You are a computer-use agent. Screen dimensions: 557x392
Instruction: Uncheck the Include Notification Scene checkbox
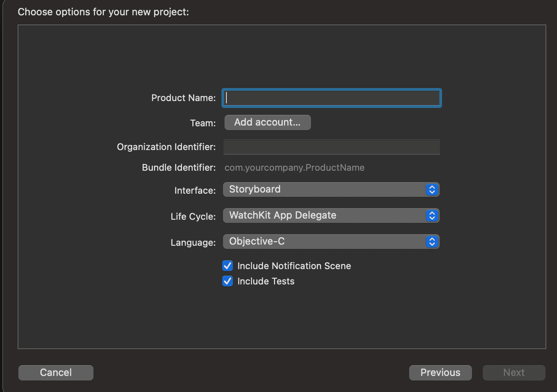pos(228,266)
